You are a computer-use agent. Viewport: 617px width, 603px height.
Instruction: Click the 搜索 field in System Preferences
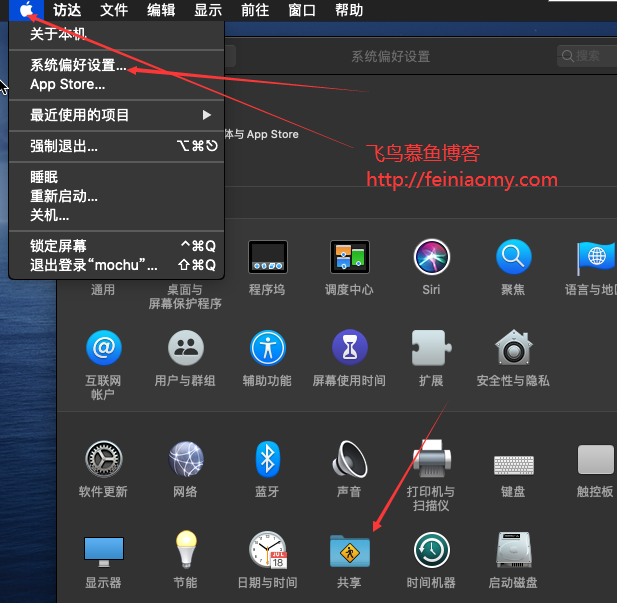tap(587, 56)
